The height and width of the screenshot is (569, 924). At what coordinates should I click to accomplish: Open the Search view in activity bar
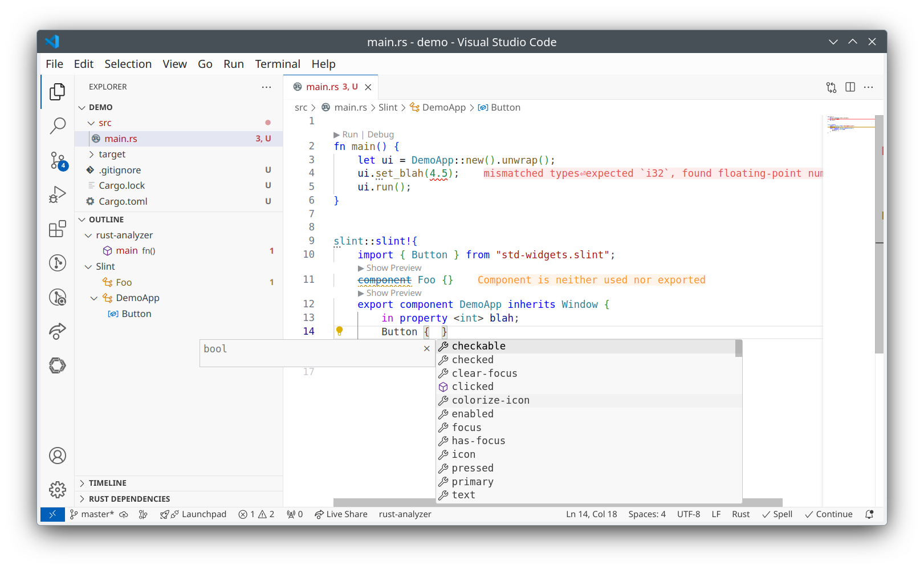58,125
